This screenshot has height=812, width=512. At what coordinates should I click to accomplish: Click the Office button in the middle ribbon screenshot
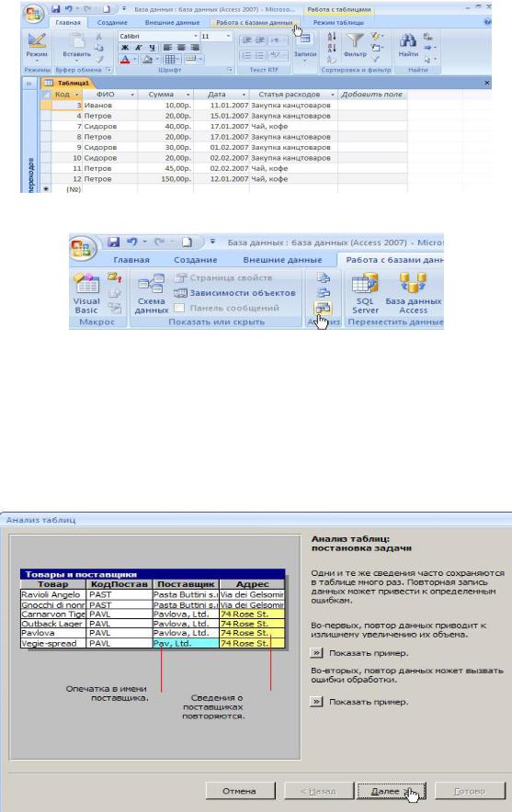[x=83, y=248]
